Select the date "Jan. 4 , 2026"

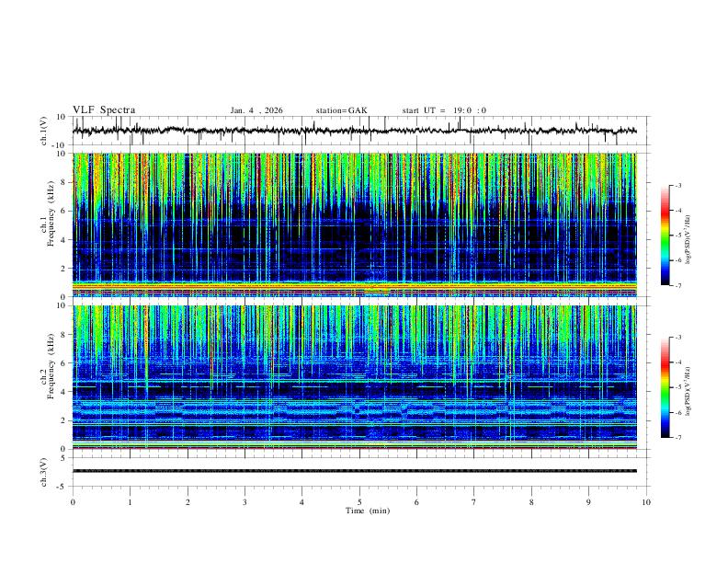(256, 110)
